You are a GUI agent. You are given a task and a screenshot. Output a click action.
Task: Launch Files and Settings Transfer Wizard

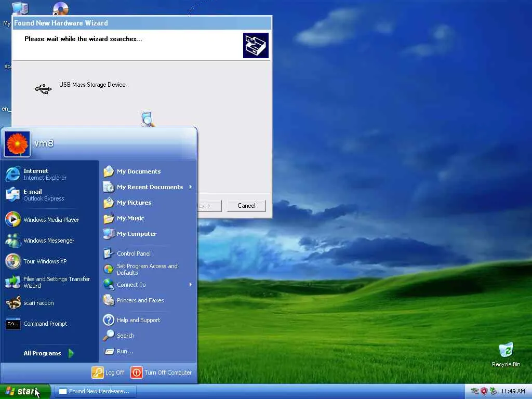point(49,282)
